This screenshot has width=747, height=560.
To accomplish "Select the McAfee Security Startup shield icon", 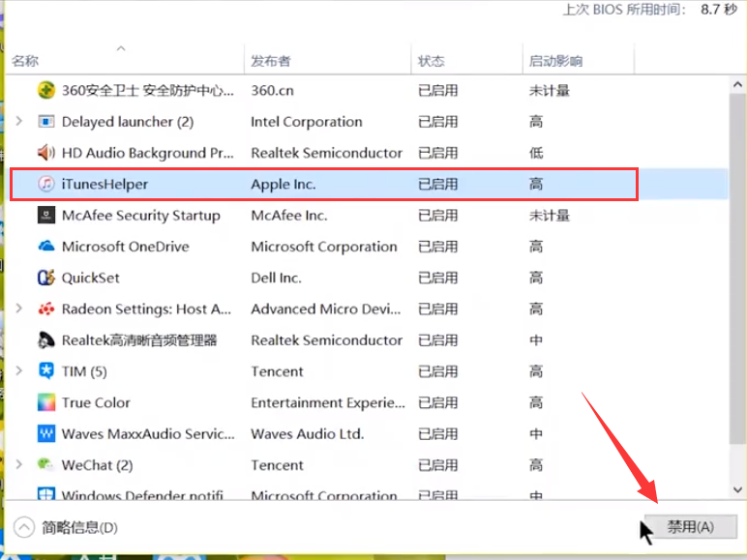I will click(x=45, y=216).
